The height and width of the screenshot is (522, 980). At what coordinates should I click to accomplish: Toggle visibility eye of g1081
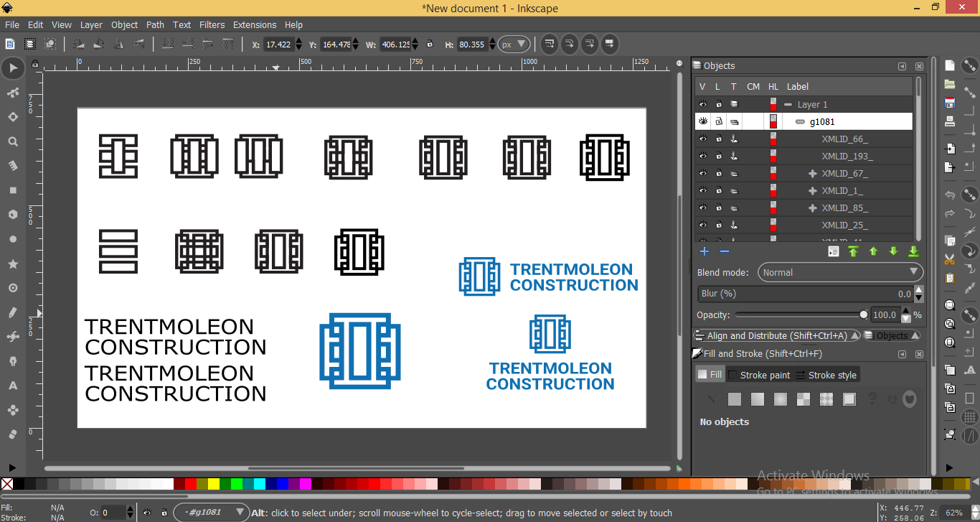pyautogui.click(x=703, y=121)
